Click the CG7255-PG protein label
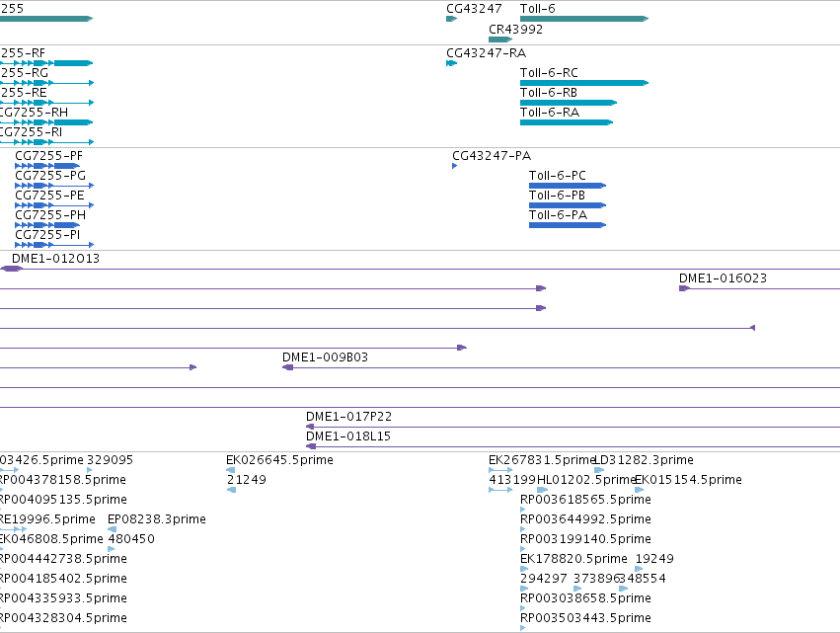 [x=50, y=176]
